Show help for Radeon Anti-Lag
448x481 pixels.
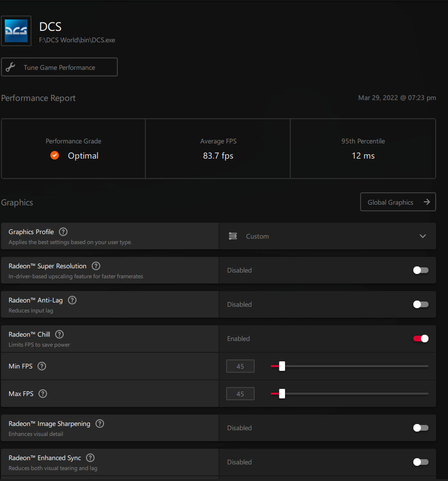click(x=72, y=300)
